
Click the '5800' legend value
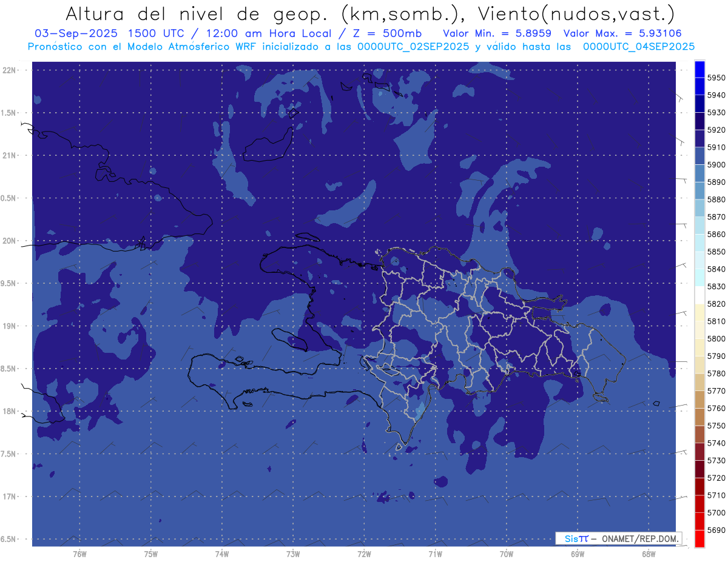click(x=716, y=338)
